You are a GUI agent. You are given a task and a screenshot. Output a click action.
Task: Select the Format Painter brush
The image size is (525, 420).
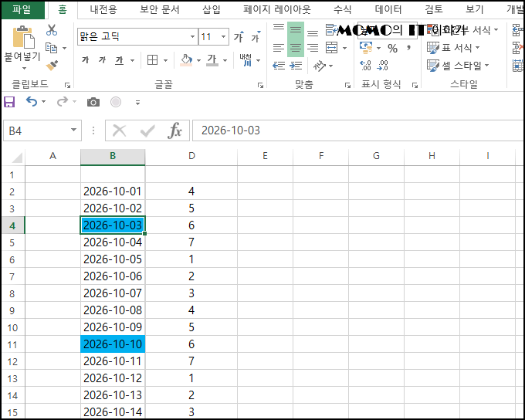tap(52, 65)
